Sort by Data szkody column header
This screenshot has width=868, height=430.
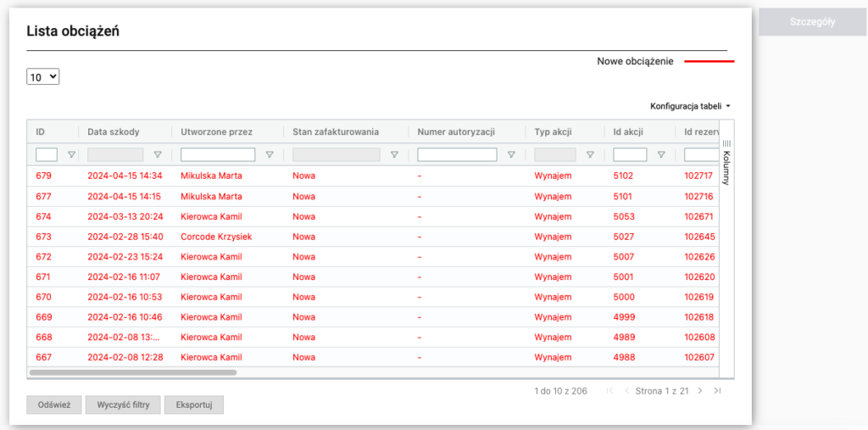tap(114, 132)
